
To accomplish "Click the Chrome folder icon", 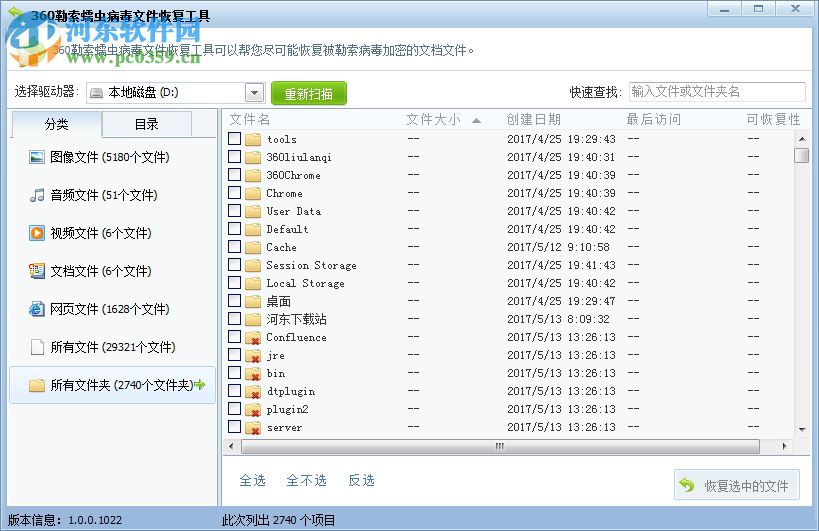I will [253, 193].
